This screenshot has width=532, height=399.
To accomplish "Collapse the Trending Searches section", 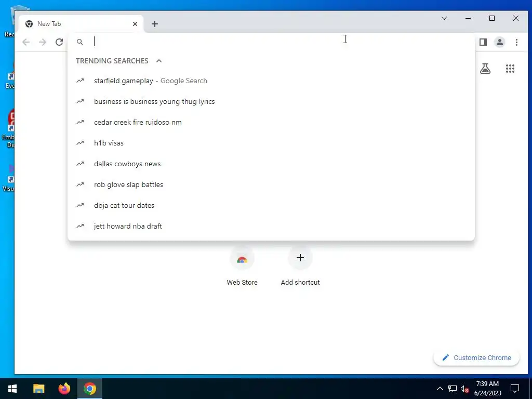I will point(159,61).
